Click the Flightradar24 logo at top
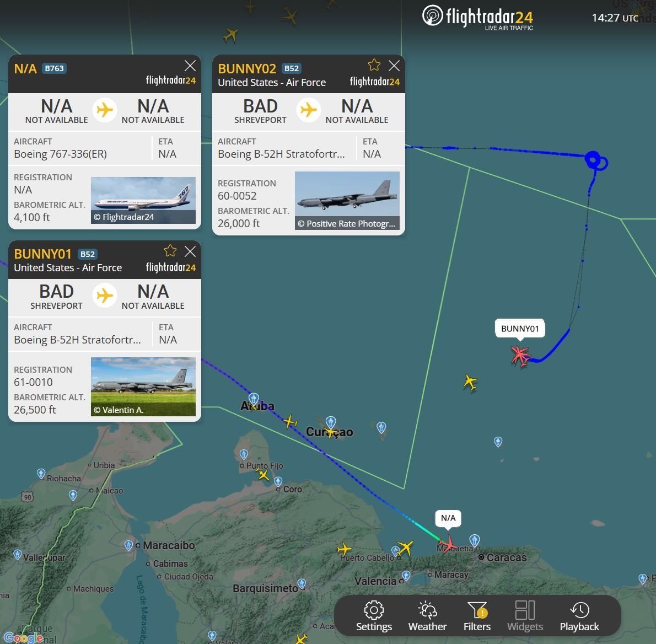656x644 pixels. tap(477, 18)
